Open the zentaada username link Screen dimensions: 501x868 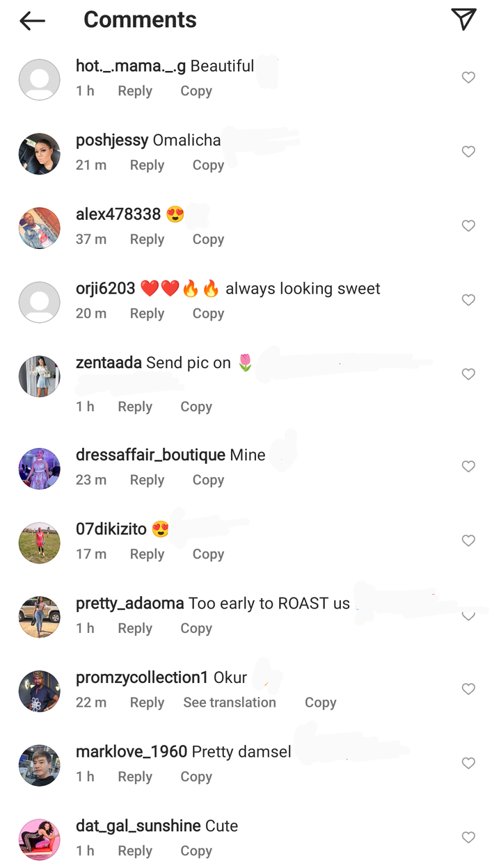pyautogui.click(x=109, y=362)
